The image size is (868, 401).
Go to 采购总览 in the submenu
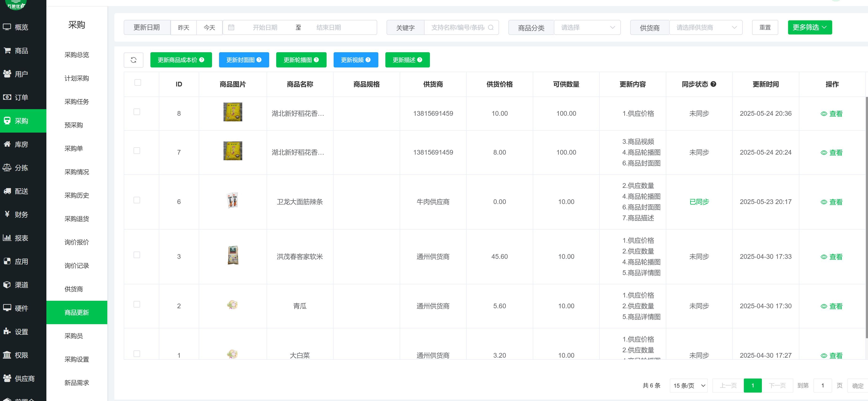(x=77, y=55)
